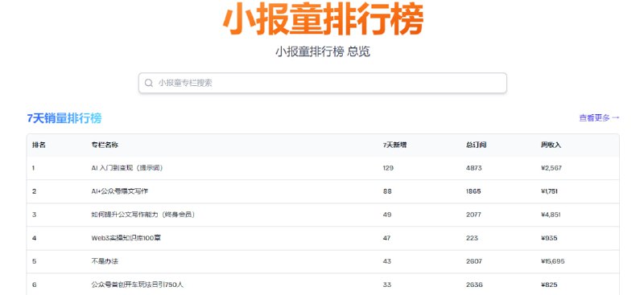Click total subscriptions value 2636
This screenshot has width=644, height=295.
(474, 285)
